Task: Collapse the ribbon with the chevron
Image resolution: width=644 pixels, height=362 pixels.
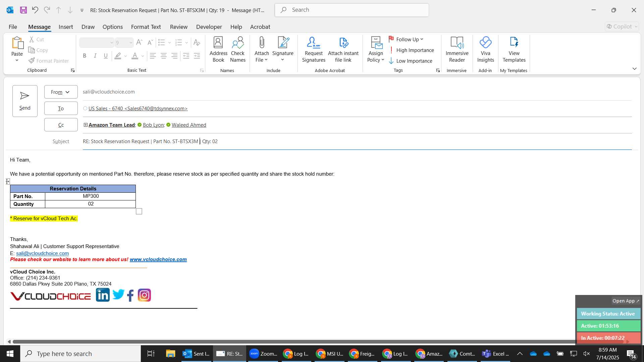Action: click(x=635, y=69)
